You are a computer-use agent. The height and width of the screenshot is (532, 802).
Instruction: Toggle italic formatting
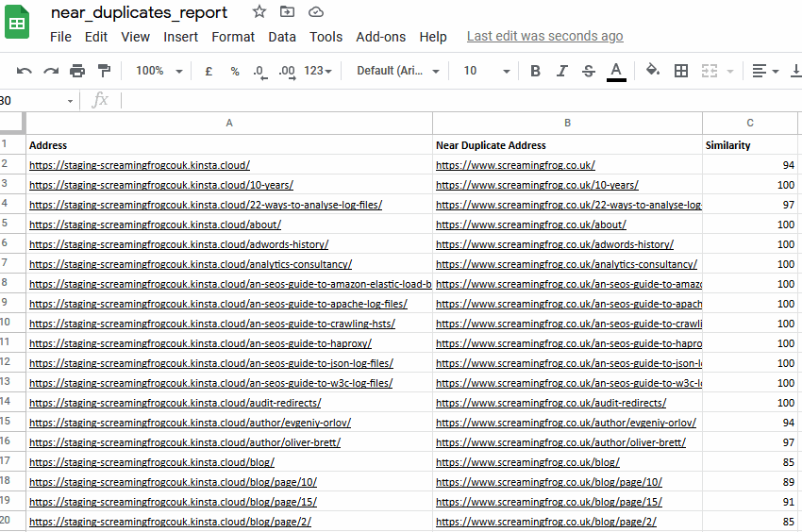pos(562,71)
